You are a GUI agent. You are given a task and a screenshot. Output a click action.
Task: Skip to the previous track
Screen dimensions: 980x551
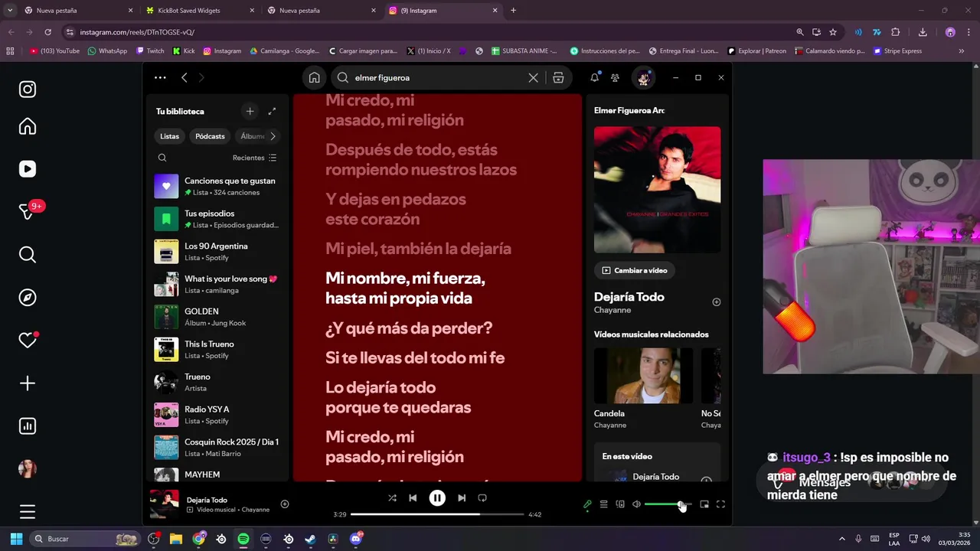(413, 497)
